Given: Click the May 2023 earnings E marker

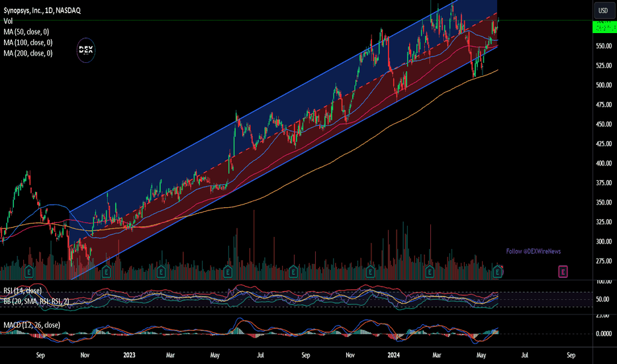Looking at the screenshot, I should coord(228,271).
